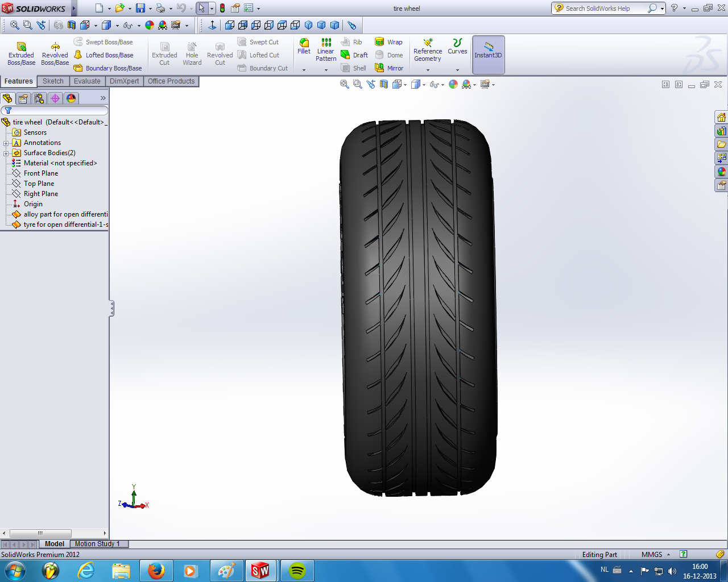Viewport: 728px width, 582px height.
Task: Open the Office Products tab
Action: pos(171,81)
